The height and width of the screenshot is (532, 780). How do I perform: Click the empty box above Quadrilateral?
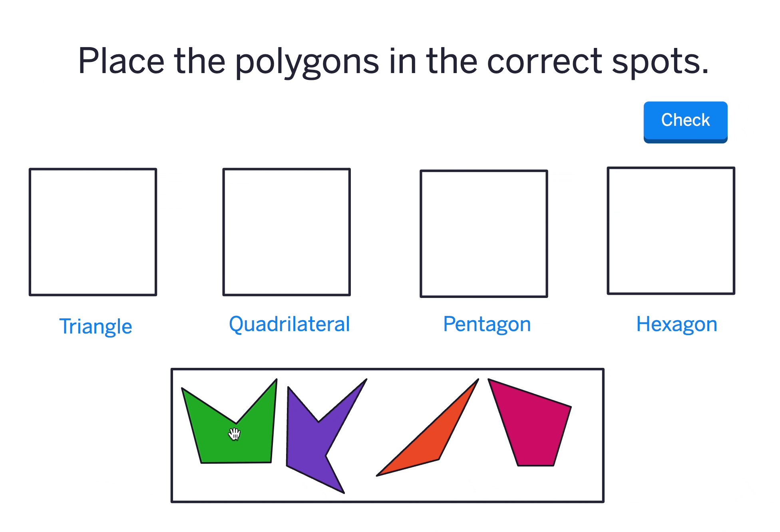(x=287, y=232)
